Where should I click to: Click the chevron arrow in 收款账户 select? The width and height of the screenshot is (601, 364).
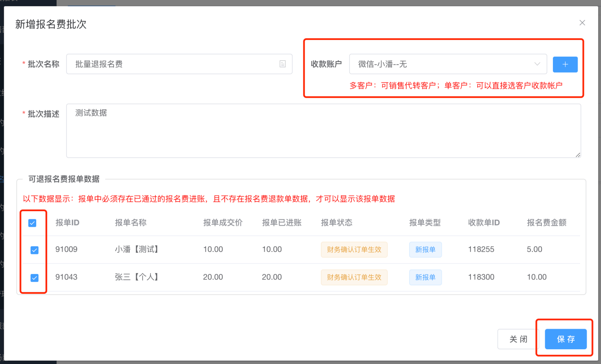[537, 64]
